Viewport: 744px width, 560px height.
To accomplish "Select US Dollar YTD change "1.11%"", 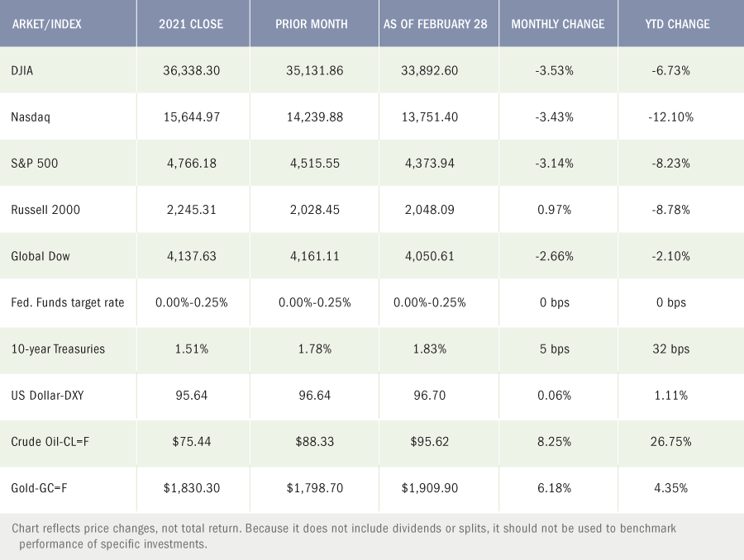I will click(x=671, y=396).
